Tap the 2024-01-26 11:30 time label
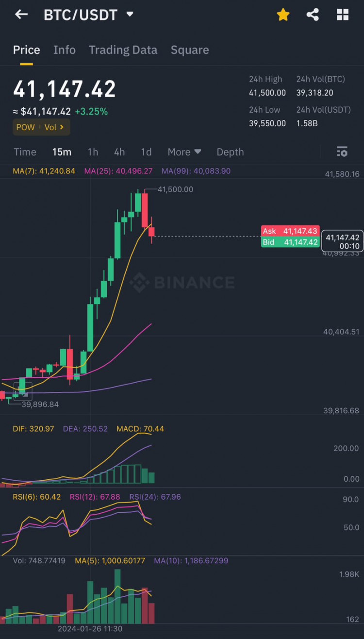This screenshot has width=364, height=639. [90, 628]
